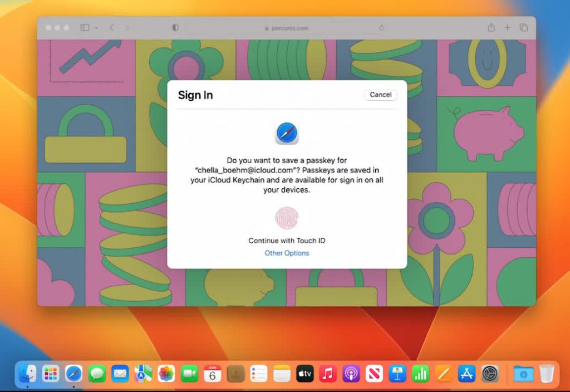Click the privacy report shield icon
Image resolution: width=570 pixels, height=392 pixels.
click(x=175, y=27)
